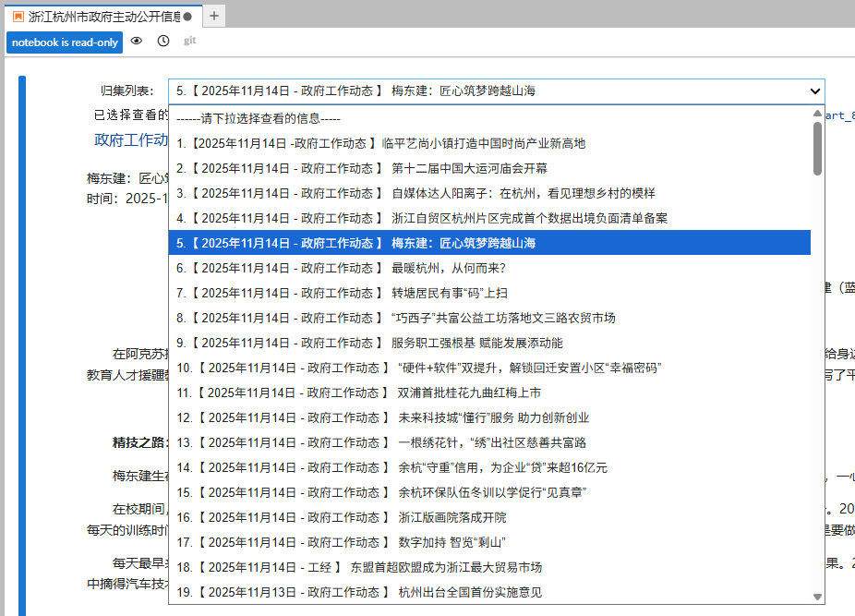The image size is (855, 616).
Task: Choose item 9 服务职工强根基 赋能发展添动能
Action: [489, 343]
